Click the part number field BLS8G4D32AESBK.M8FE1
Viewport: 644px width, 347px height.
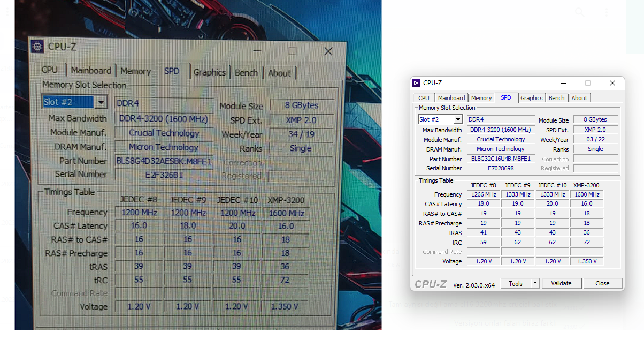164,161
